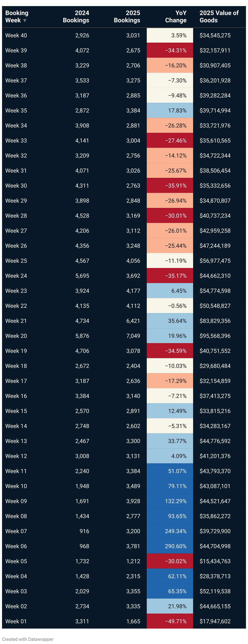The image size is (248, 644).
Task: Click the Week 01 row label
Action: point(16,621)
